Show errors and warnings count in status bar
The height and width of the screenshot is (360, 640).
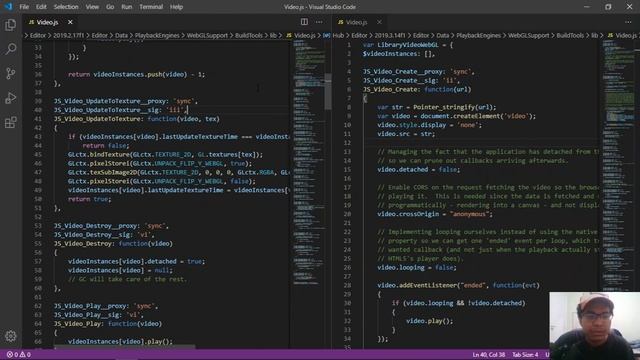tap(19, 355)
